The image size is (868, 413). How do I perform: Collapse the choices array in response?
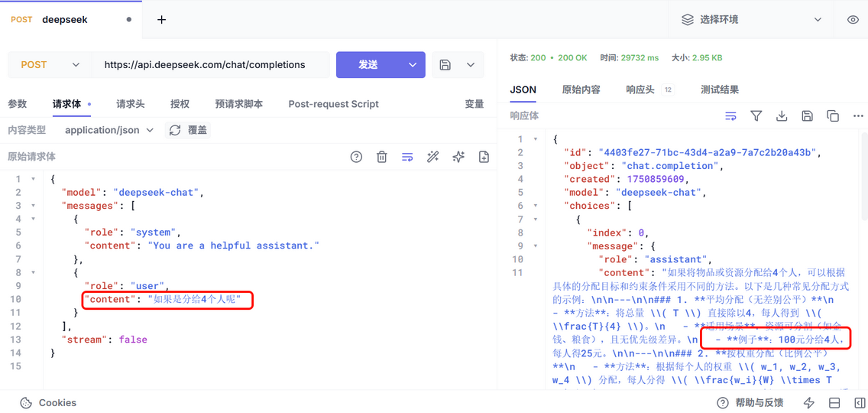(x=536, y=206)
